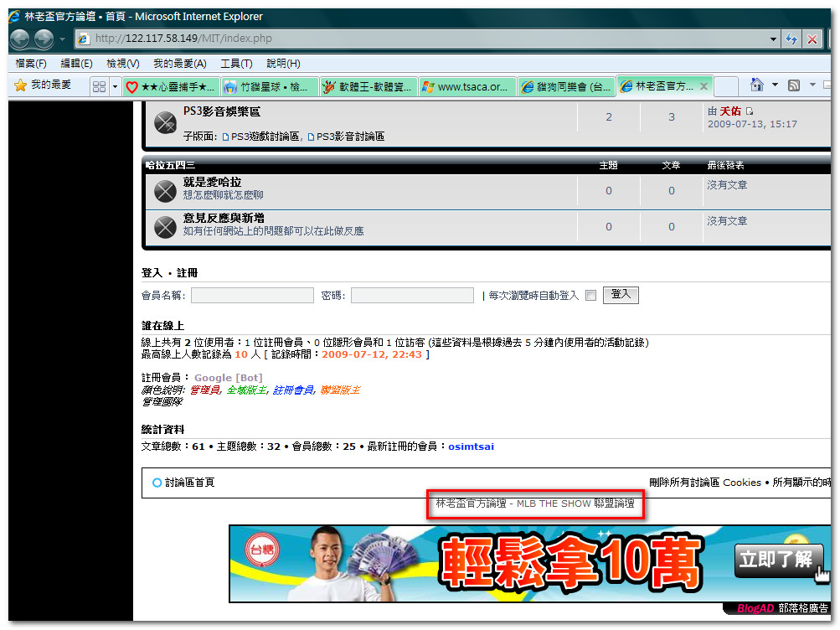
Task: Click the Stop loading red X icon
Action: 812,39
